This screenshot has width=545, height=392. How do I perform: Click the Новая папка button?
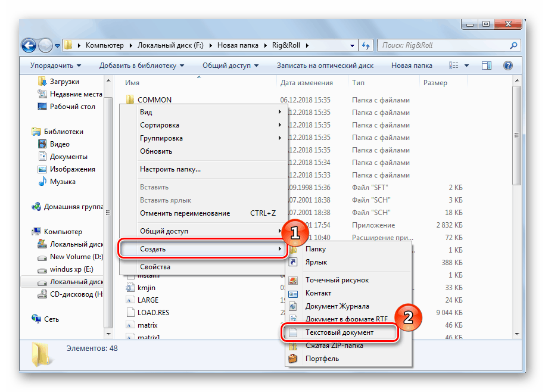[411, 65]
